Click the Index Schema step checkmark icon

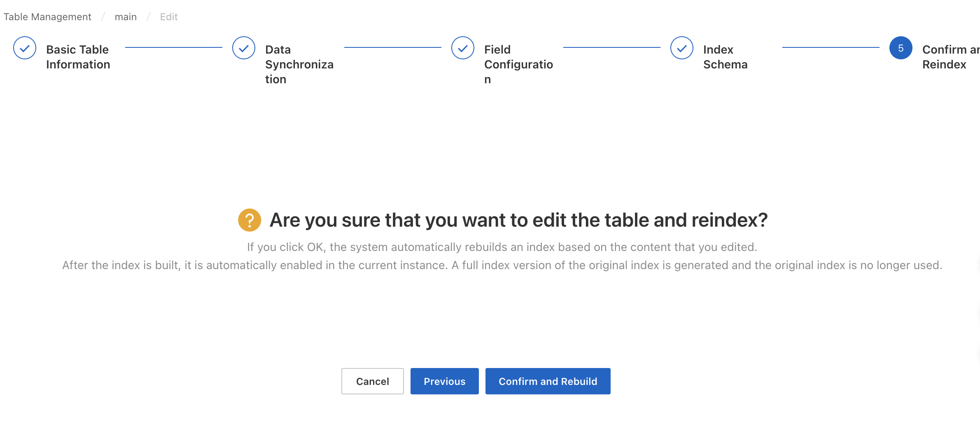682,48
